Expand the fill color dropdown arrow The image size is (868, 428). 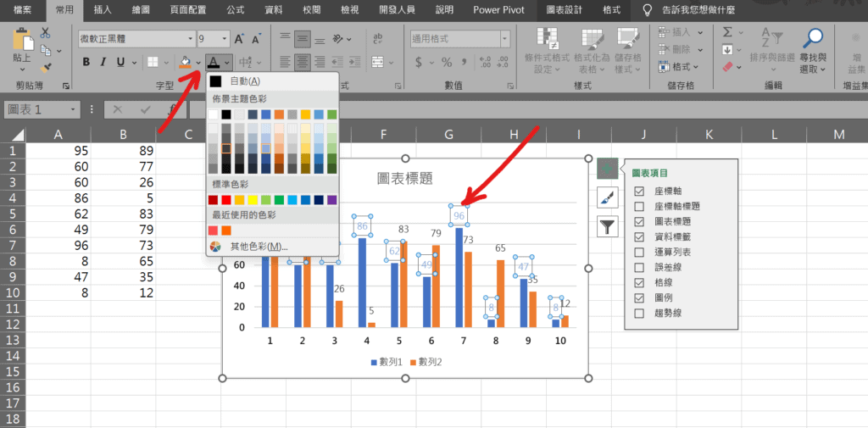[x=199, y=63]
